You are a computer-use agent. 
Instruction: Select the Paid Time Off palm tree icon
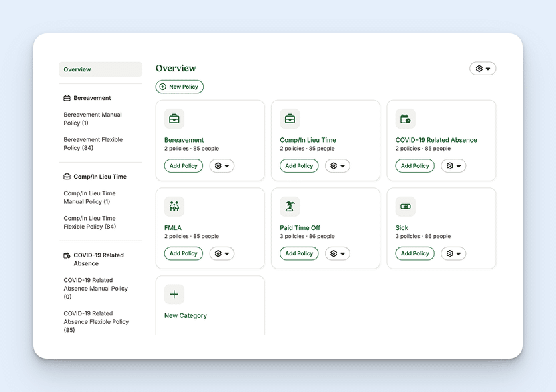coord(290,207)
